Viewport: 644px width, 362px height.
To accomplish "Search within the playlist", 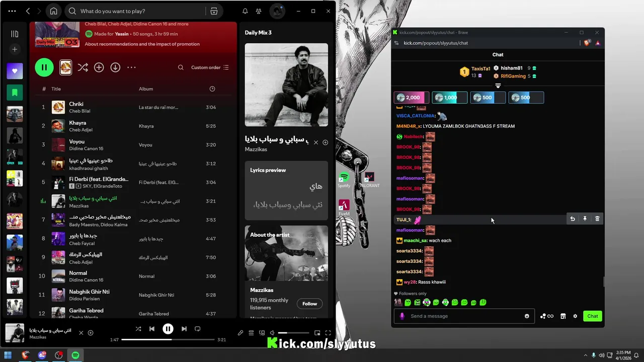I will [181, 67].
